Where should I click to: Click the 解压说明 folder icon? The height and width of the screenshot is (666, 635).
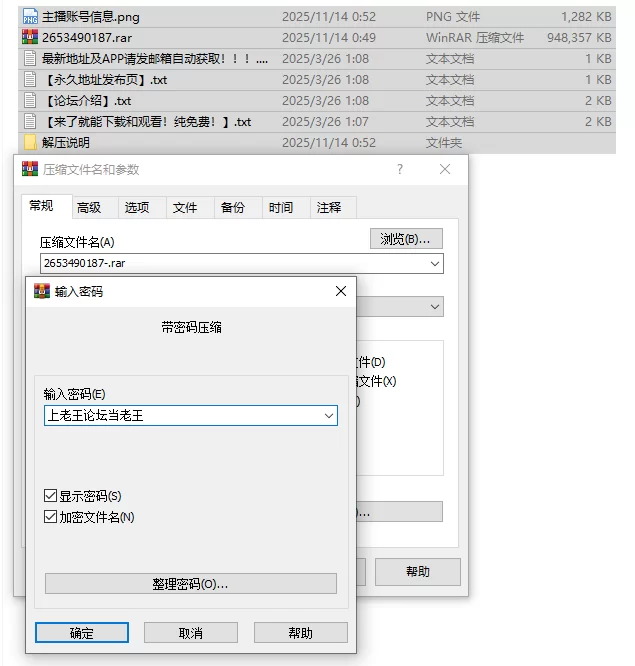point(30,143)
